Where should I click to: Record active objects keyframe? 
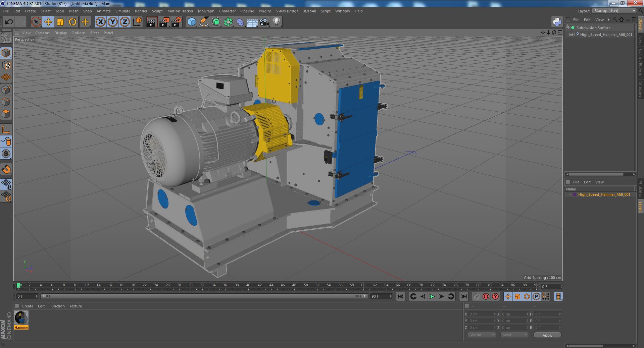476,296
